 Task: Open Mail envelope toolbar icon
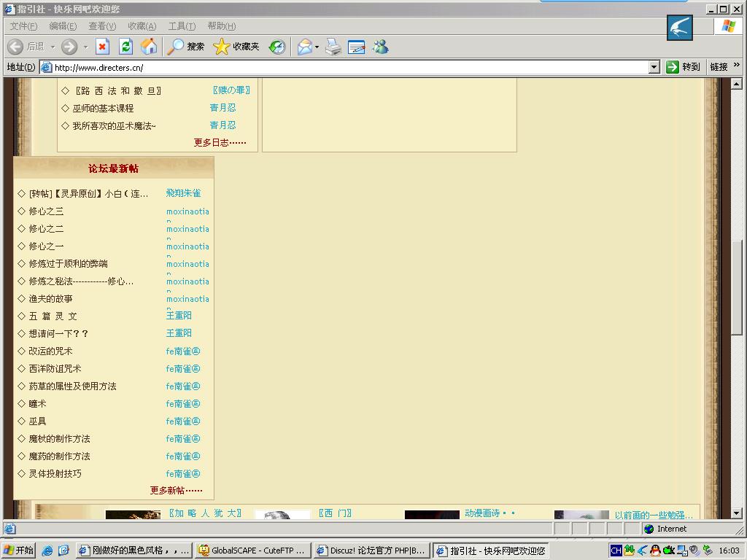pyautogui.click(x=304, y=47)
